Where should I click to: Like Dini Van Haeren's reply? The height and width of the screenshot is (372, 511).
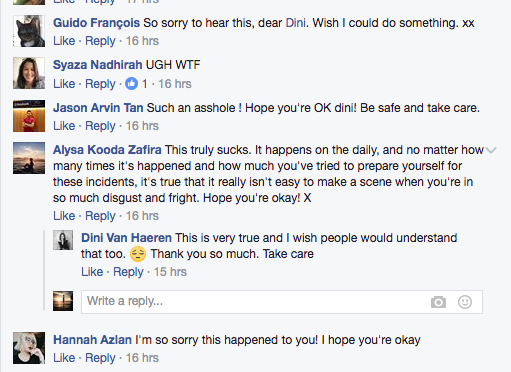tap(92, 272)
